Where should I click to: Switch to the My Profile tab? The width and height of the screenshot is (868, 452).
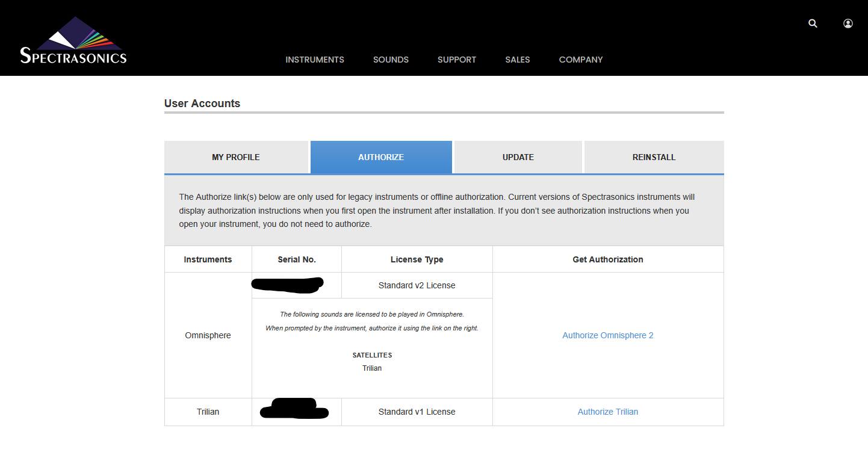(236, 157)
